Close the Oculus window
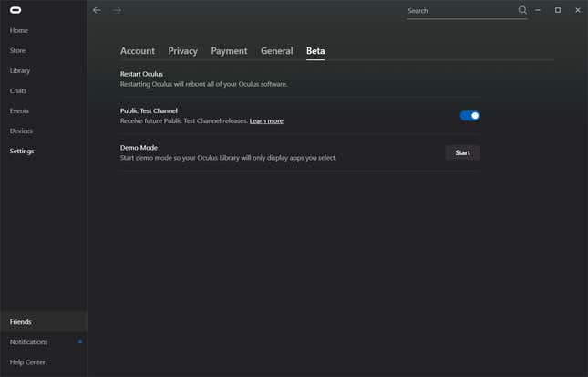Image resolution: width=588 pixels, height=377 pixels. point(577,10)
